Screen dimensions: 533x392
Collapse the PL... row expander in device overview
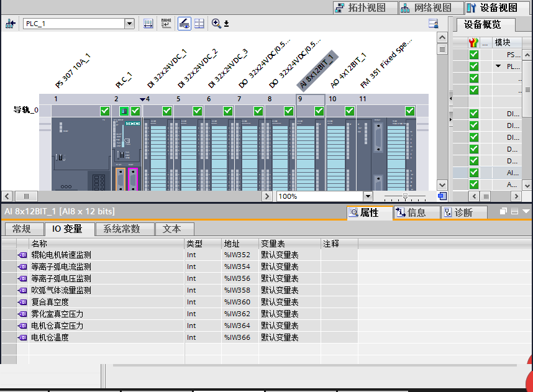pos(498,66)
